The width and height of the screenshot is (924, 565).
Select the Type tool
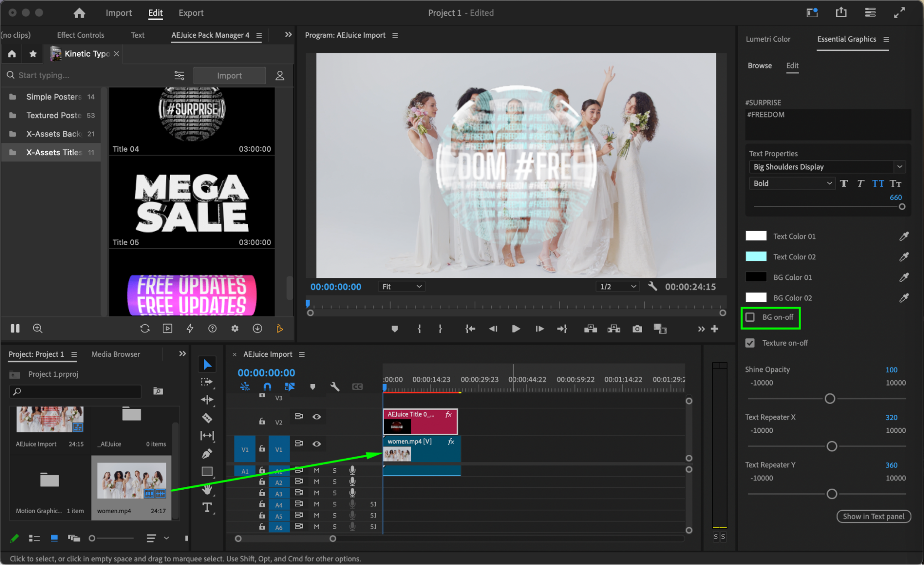click(x=207, y=507)
